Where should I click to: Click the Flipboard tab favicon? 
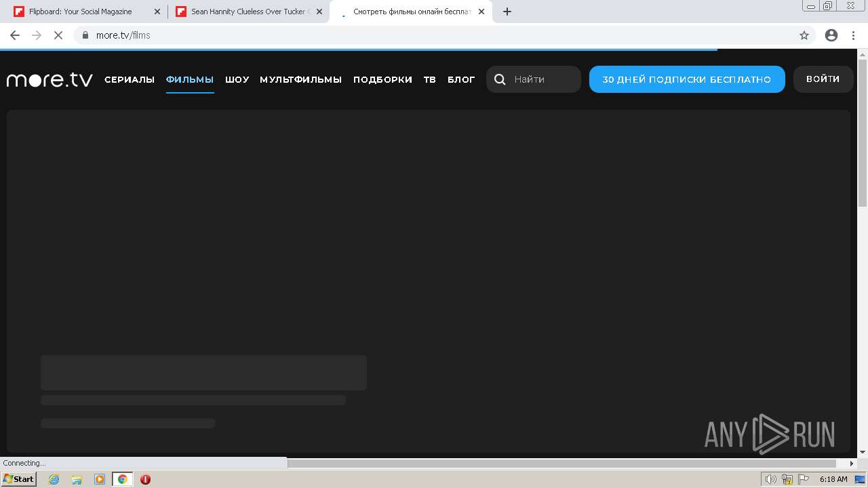(x=19, y=12)
